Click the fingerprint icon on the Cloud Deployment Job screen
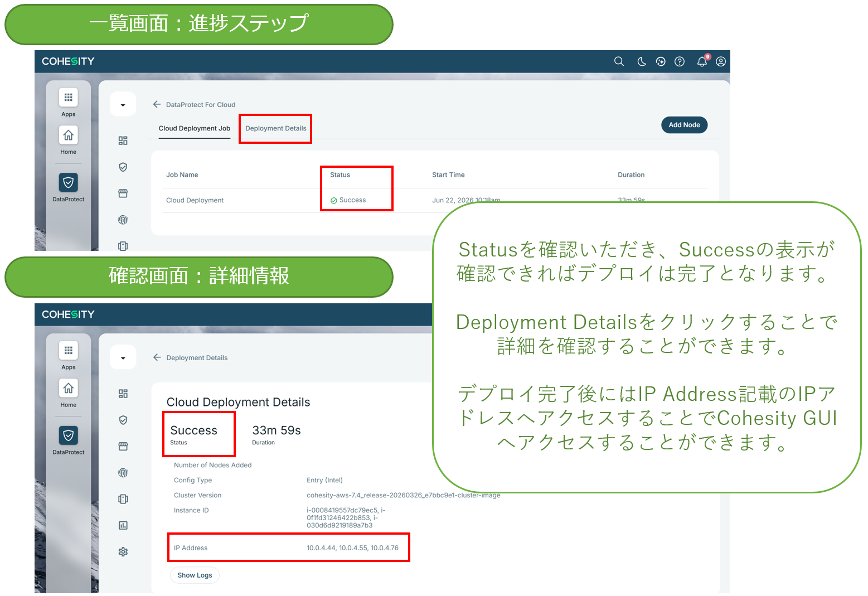This screenshot has width=868, height=596. click(123, 220)
